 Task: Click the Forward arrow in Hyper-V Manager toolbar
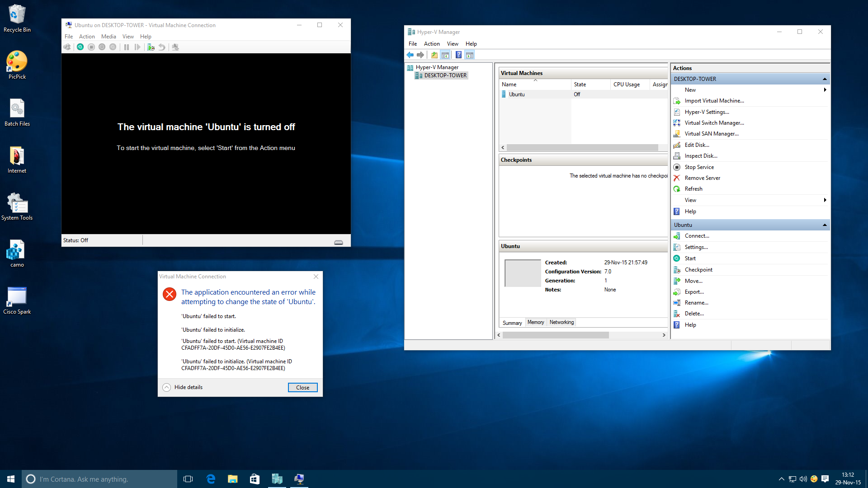[420, 55]
